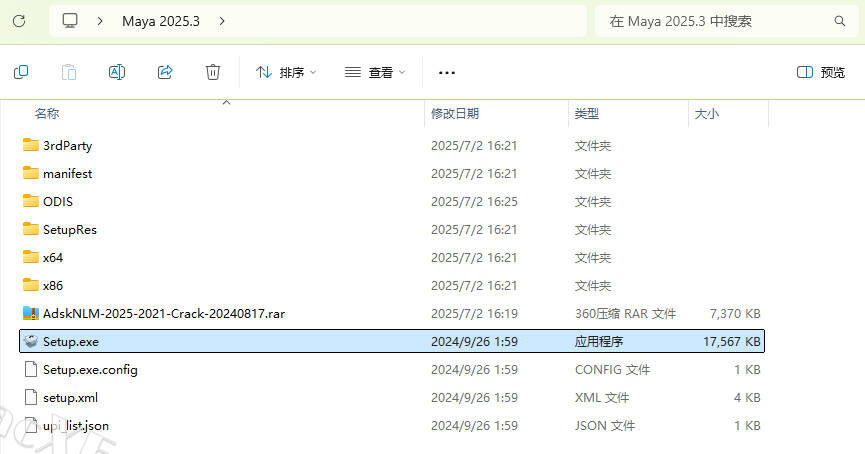Click the 17,567 KB size cell
This screenshot has height=454, width=865.
click(731, 342)
